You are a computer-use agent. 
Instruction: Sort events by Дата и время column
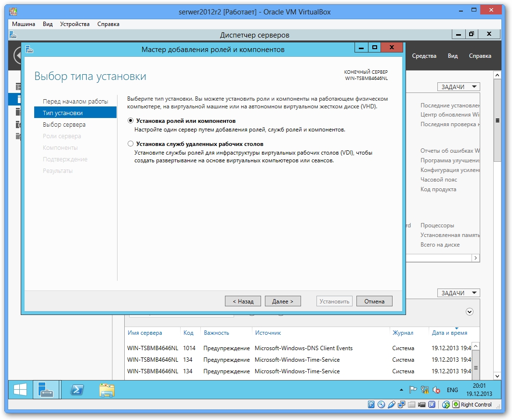449,332
